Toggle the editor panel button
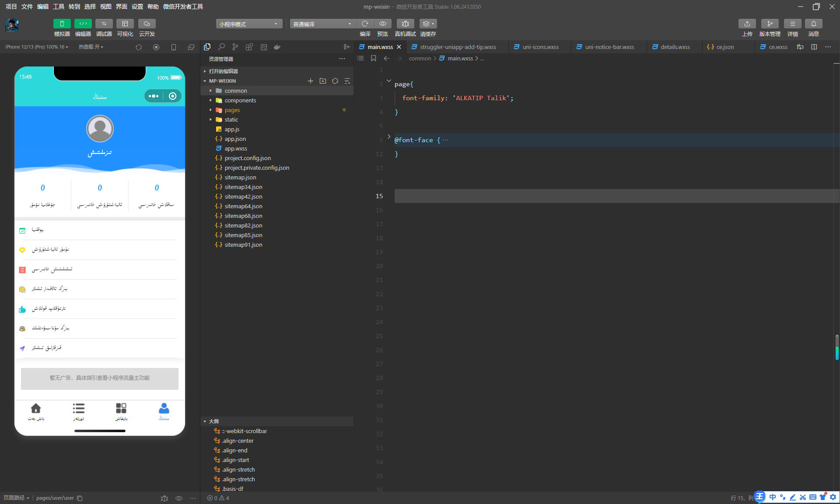 click(x=83, y=24)
